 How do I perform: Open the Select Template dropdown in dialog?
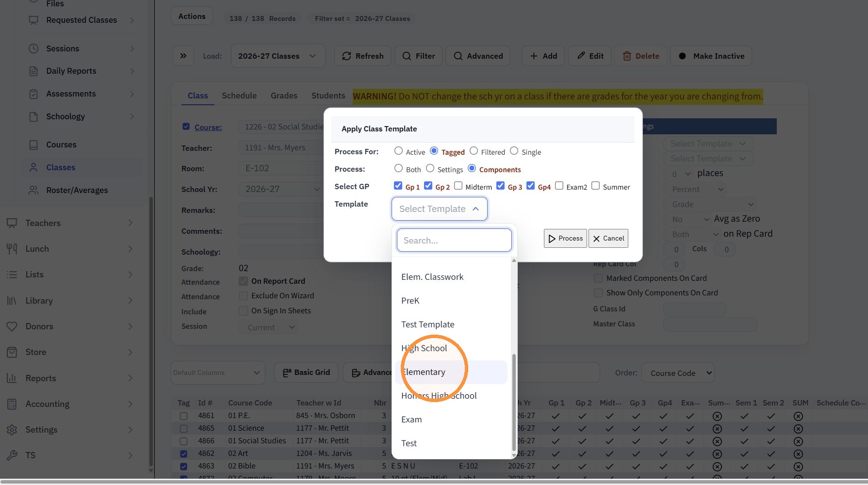click(439, 209)
